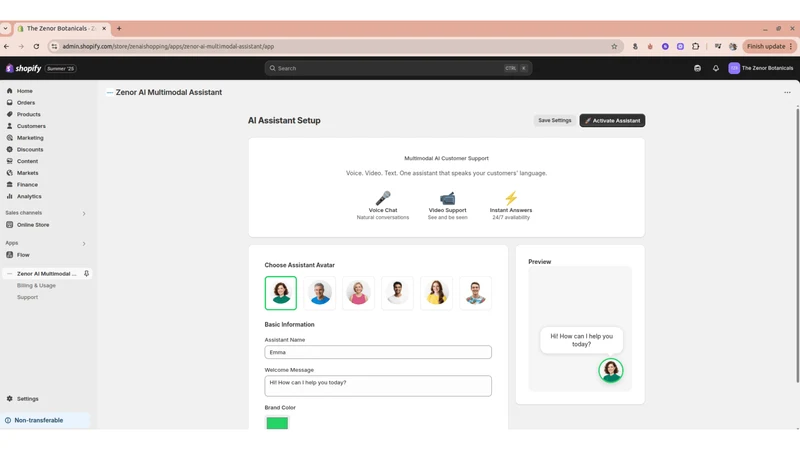The height and width of the screenshot is (450, 800).
Task: Click the page vertical scrollbar
Action: (x=797, y=245)
